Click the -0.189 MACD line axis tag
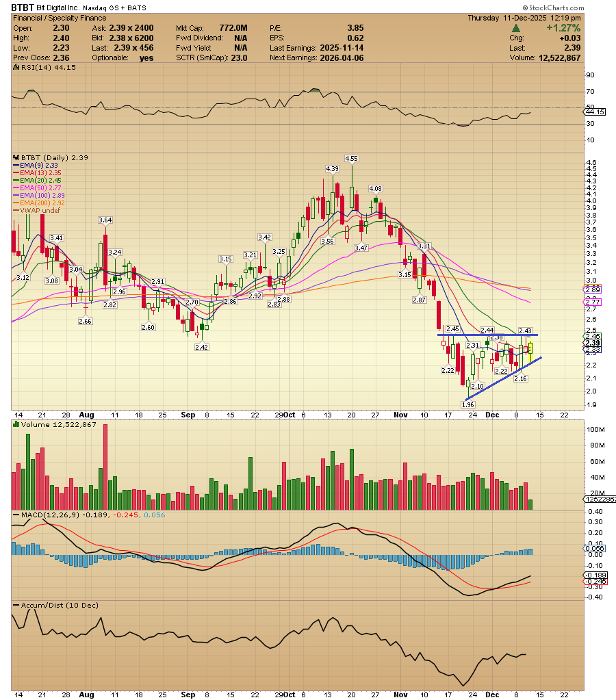Viewport: 616px width, 700px height. tap(595, 575)
